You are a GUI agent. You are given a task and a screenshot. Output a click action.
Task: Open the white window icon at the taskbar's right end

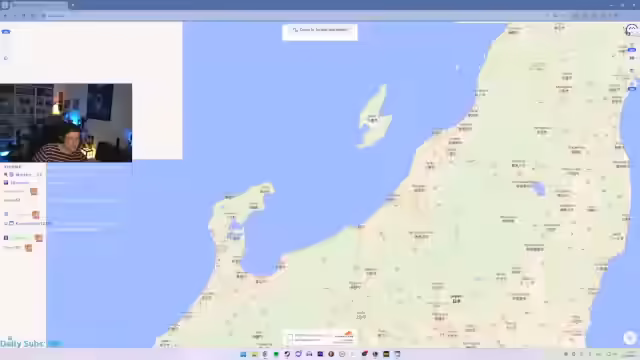(x=397, y=354)
